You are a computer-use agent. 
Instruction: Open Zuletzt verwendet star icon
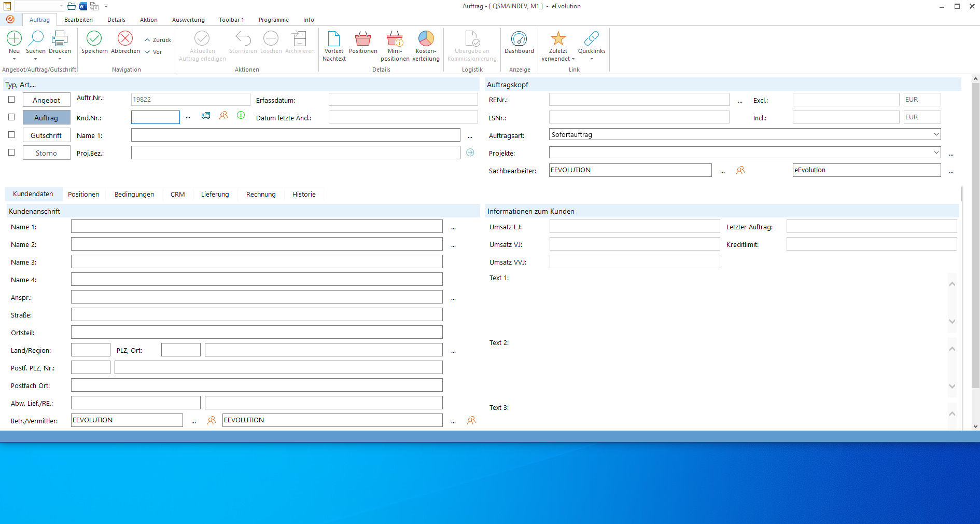click(x=558, y=38)
